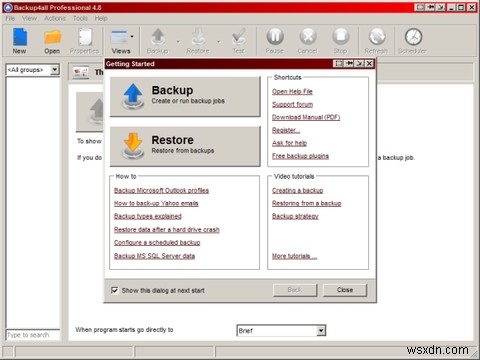Open a job with the Open folder icon
This screenshot has height=360, width=480.
(52, 37)
